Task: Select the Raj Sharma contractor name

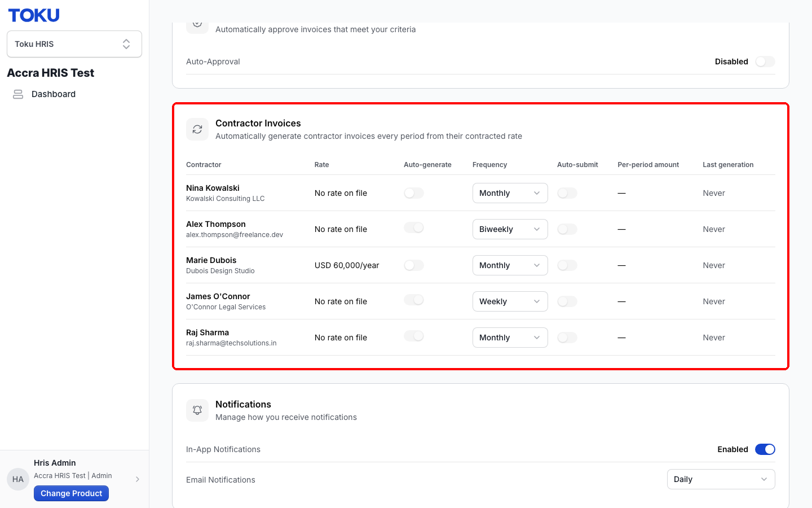Action: [208, 332]
